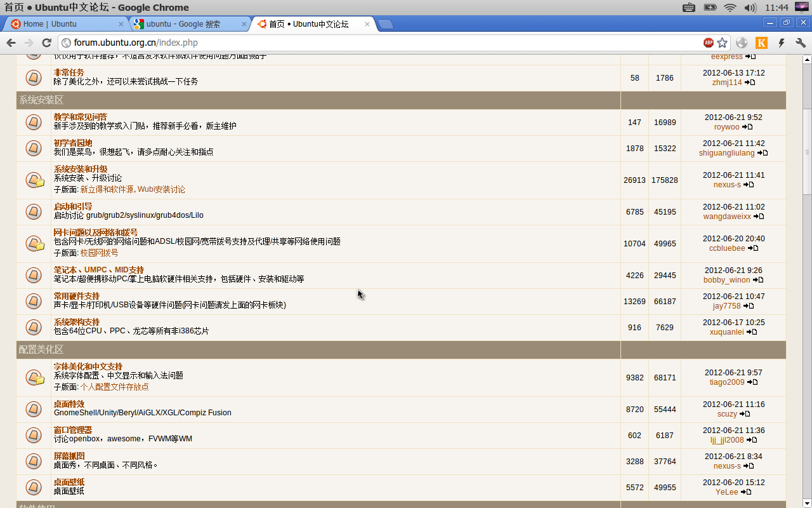The height and width of the screenshot is (508, 812).
Task: Click forum icon beside 启动和引导
Action: tap(34, 211)
